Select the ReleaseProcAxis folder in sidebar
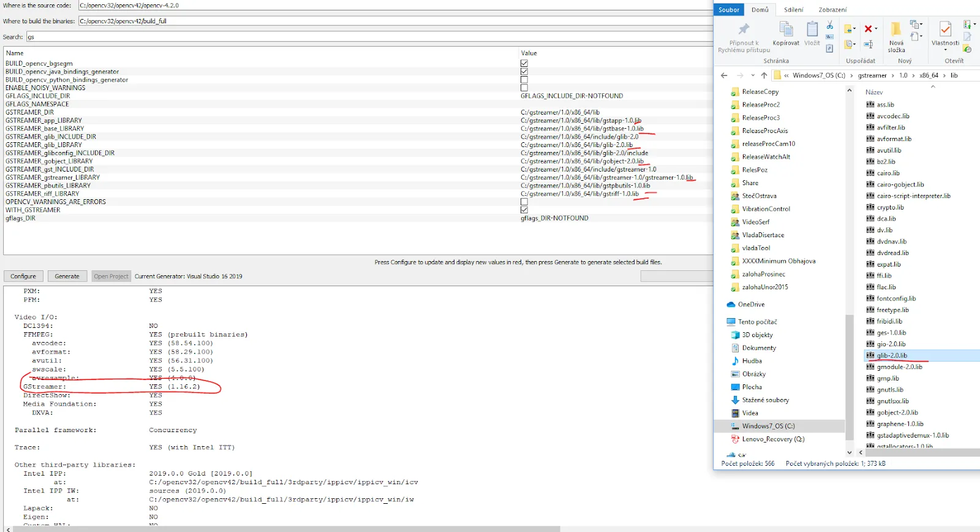This screenshot has width=980, height=532. (x=765, y=131)
